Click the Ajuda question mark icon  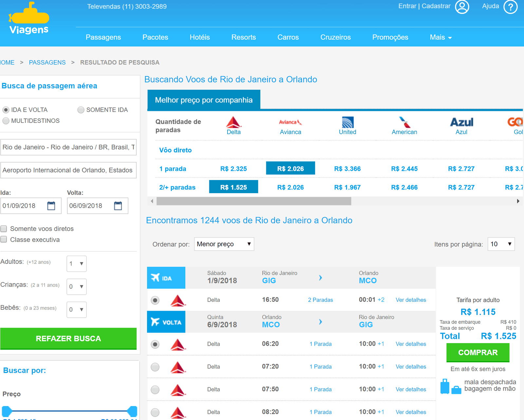tap(510, 7)
